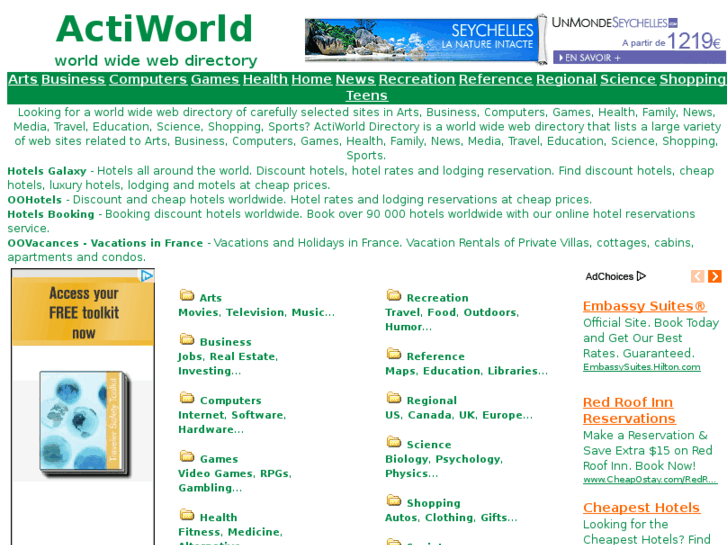The height and width of the screenshot is (545, 727).
Task: Click the Science category text link
Action: 429,444
